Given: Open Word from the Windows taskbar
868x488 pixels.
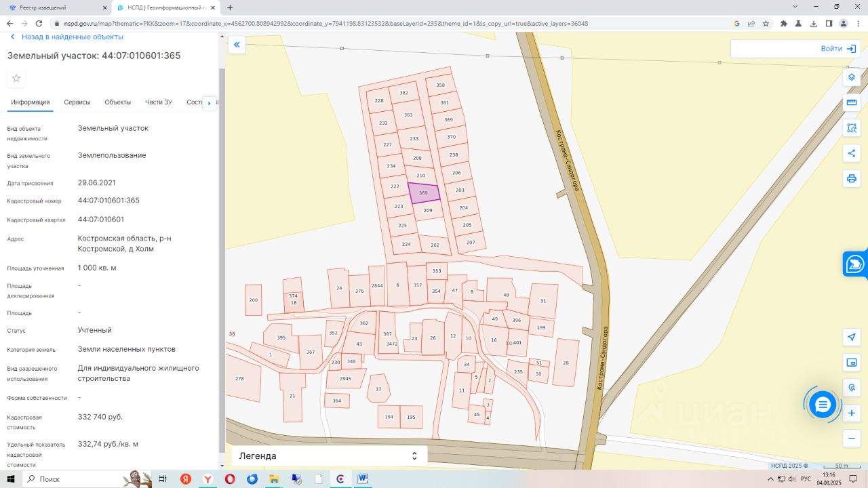Looking at the screenshot, I should [x=363, y=479].
